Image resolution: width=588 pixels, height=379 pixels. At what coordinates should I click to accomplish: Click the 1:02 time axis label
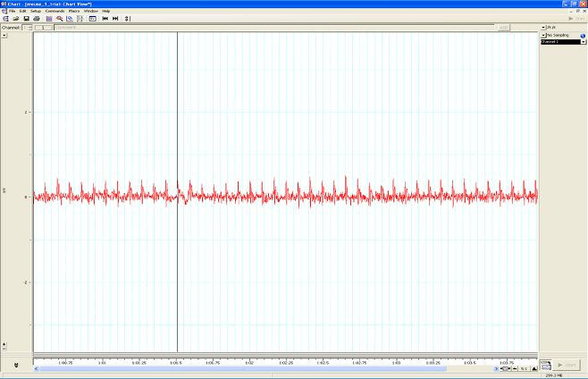(x=249, y=363)
